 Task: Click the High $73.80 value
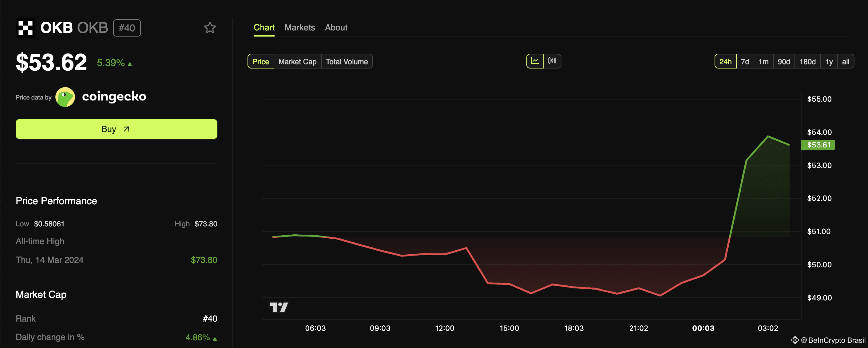tap(206, 224)
